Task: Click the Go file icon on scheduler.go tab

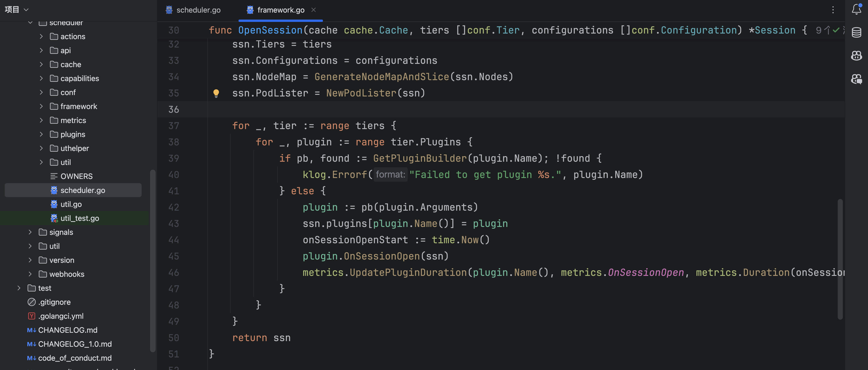Action: 169,10
